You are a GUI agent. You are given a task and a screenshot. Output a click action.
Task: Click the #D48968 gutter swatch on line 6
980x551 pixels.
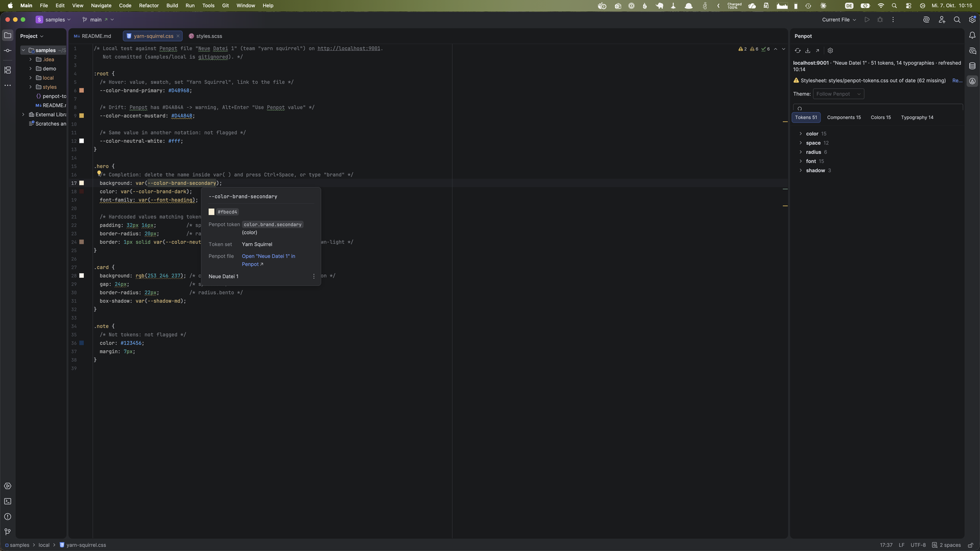pos(81,91)
